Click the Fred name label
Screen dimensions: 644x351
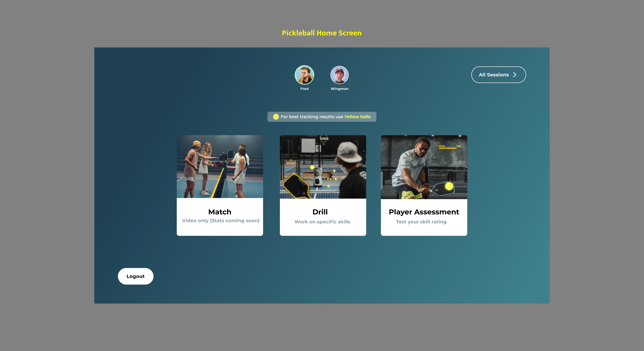coord(304,89)
